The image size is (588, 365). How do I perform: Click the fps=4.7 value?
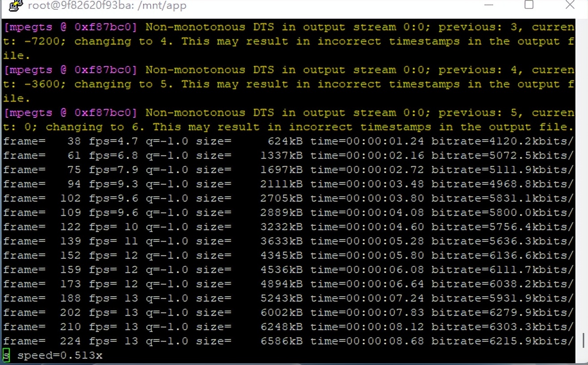(113, 141)
